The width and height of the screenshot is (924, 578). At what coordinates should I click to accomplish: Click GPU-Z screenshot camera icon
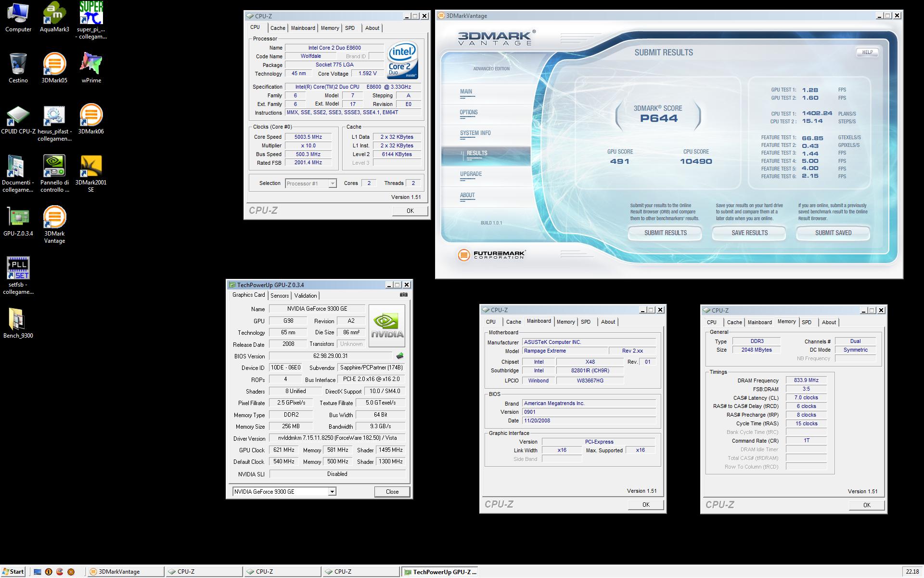(404, 295)
